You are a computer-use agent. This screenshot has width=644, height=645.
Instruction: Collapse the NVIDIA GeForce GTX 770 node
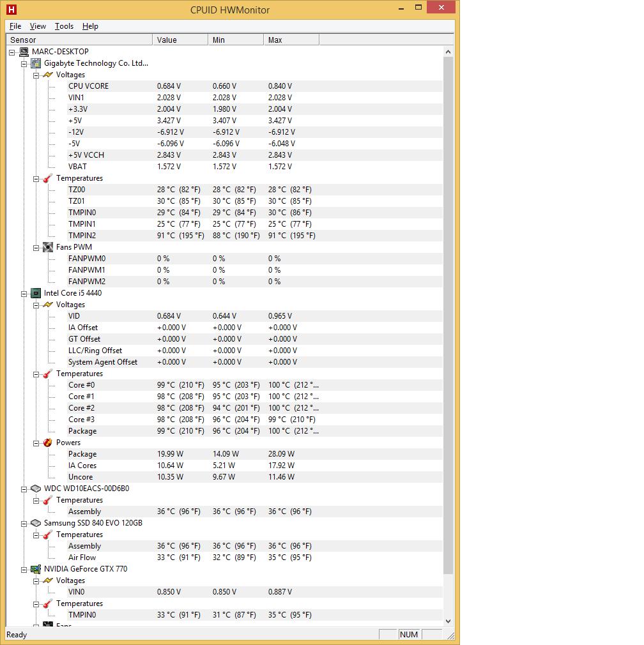tap(24, 570)
